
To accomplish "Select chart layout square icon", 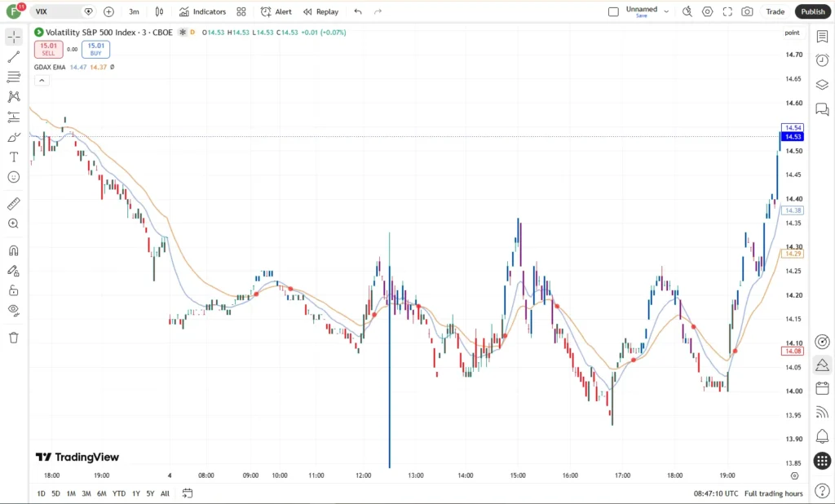I will point(613,11).
